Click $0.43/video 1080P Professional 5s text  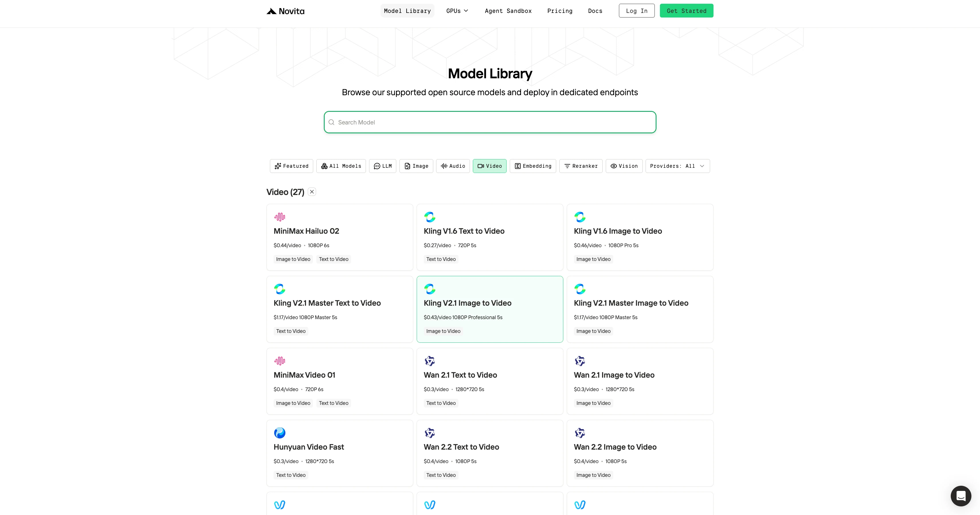click(x=463, y=317)
